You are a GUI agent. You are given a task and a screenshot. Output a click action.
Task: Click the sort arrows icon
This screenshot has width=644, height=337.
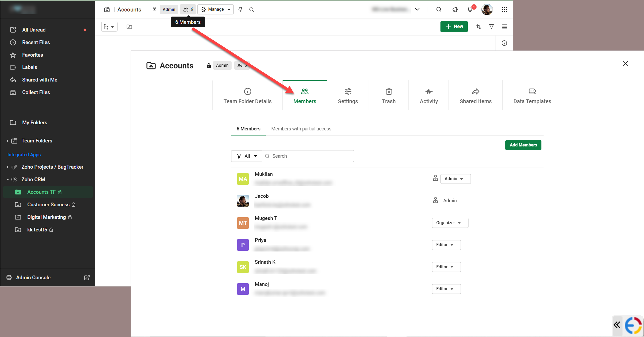click(478, 27)
